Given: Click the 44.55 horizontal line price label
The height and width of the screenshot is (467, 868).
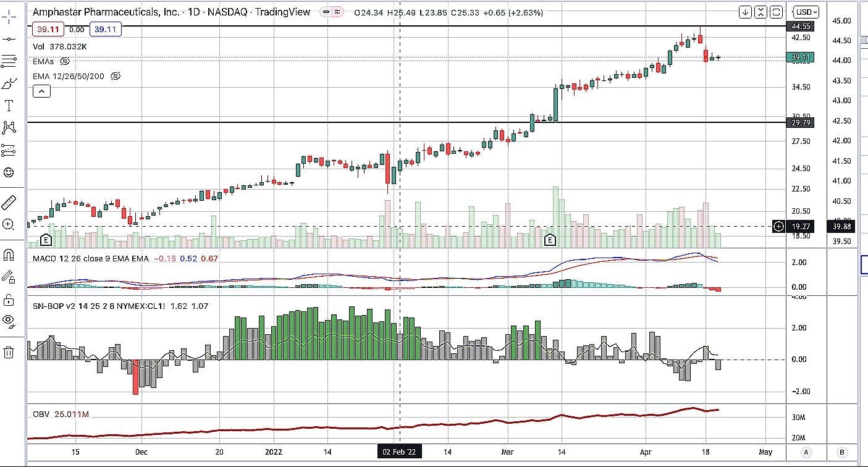Looking at the screenshot, I should click(x=800, y=27).
